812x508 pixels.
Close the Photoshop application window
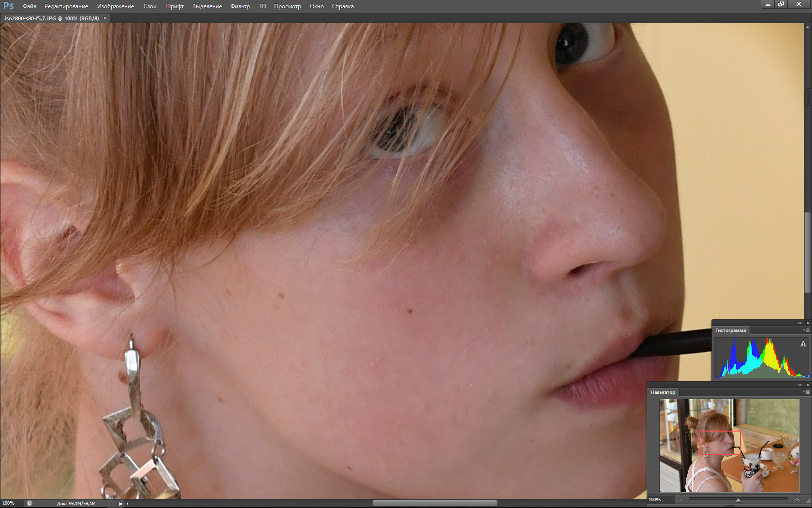(x=799, y=4)
